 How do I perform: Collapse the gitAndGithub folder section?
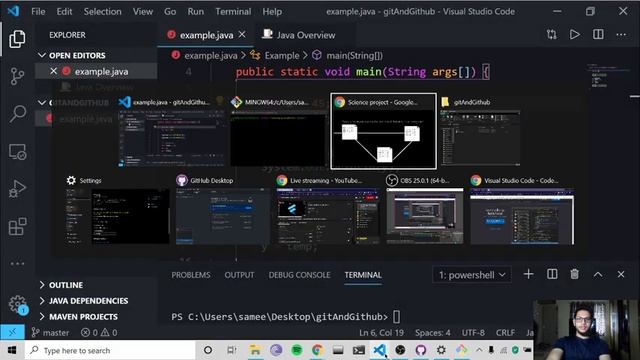point(42,102)
